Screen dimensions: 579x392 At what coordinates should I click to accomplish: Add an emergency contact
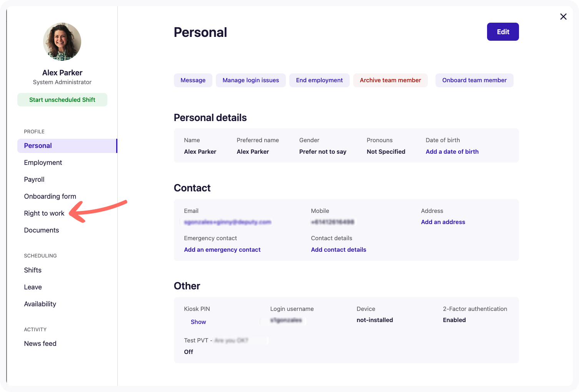click(222, 250)
